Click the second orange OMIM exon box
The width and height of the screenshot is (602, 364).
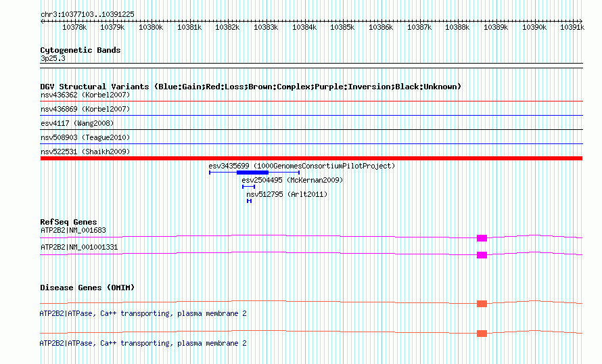pyautogui.click(x=482, y=334)
